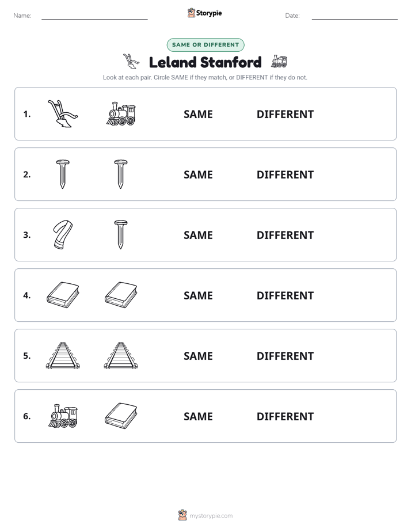
Task: Click the left spike in row 2
Action: [x=63, y=174]
